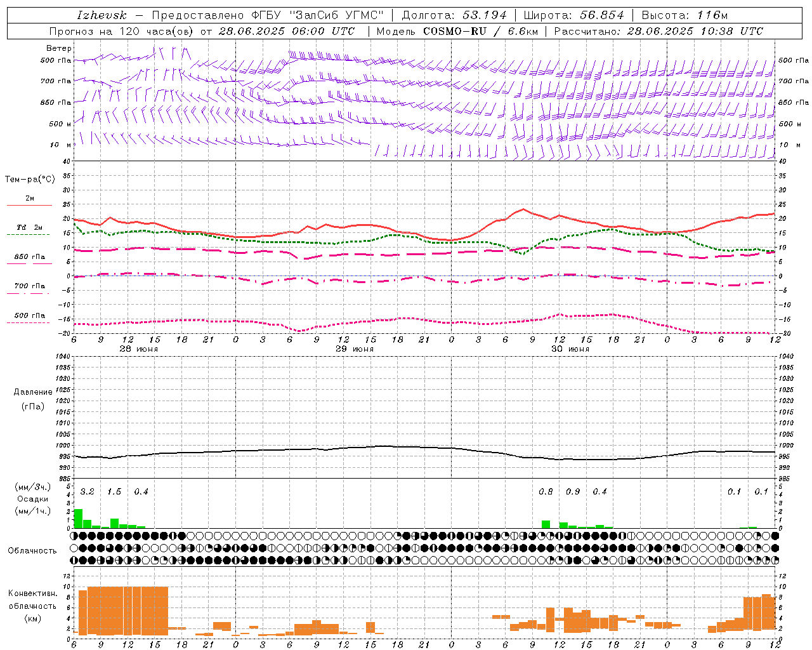Select the (мм/1ч.) unit label

tap(32, 511)
